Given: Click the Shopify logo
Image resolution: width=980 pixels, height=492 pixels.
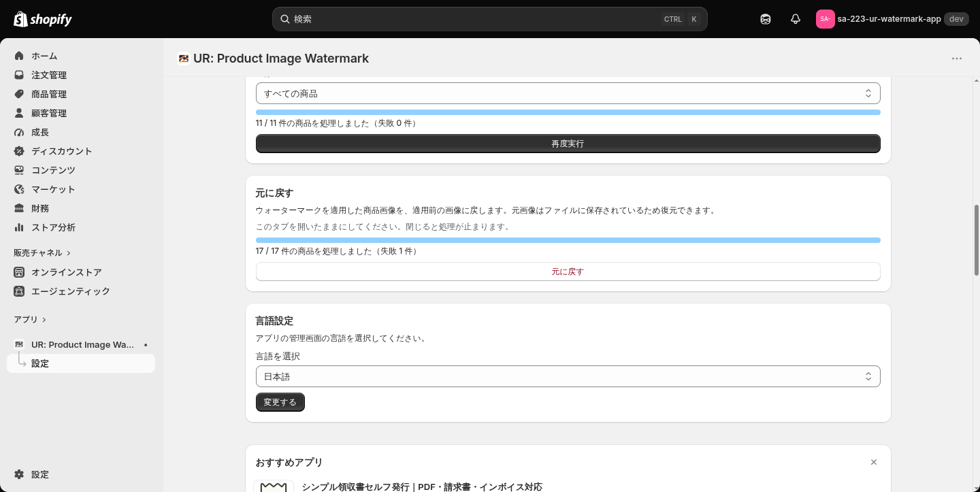Looking at the screenshot, I should [43, 19].
